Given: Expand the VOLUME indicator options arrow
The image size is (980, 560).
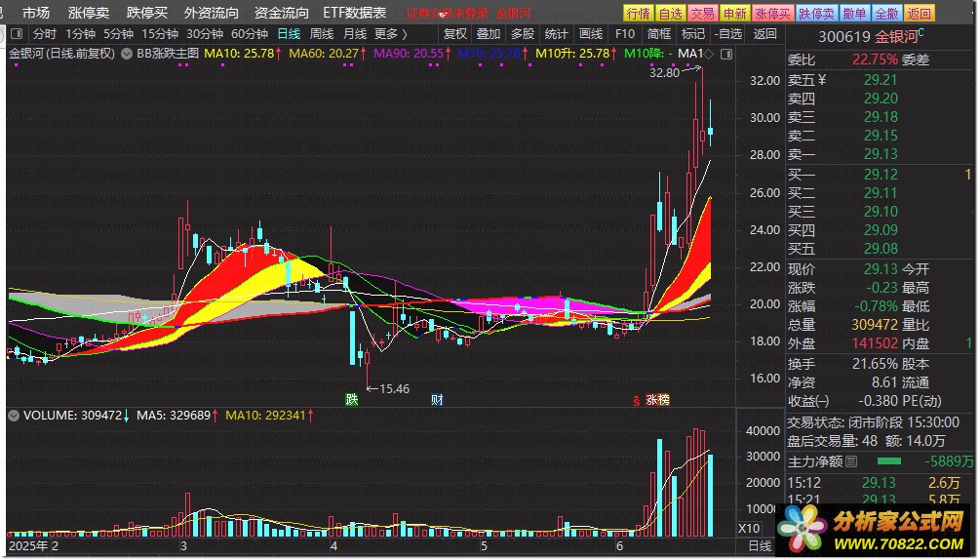Looking at the screenshot, I should coord(13,416).
